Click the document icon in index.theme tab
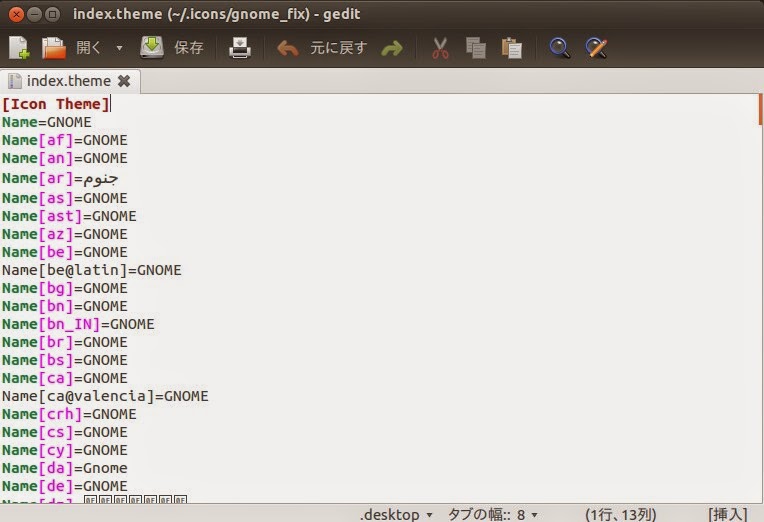 pos(15,81)
